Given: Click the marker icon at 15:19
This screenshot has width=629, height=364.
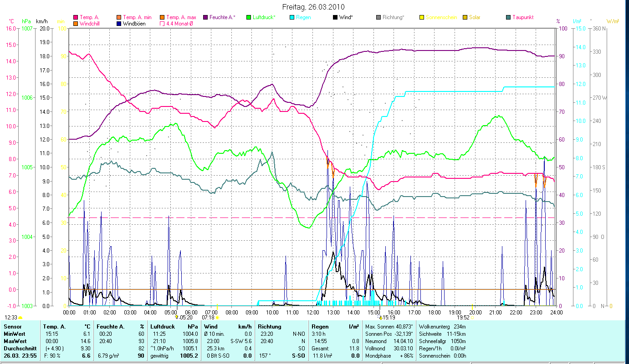Looking at the screenshot, I should click(x=381, y=318).
